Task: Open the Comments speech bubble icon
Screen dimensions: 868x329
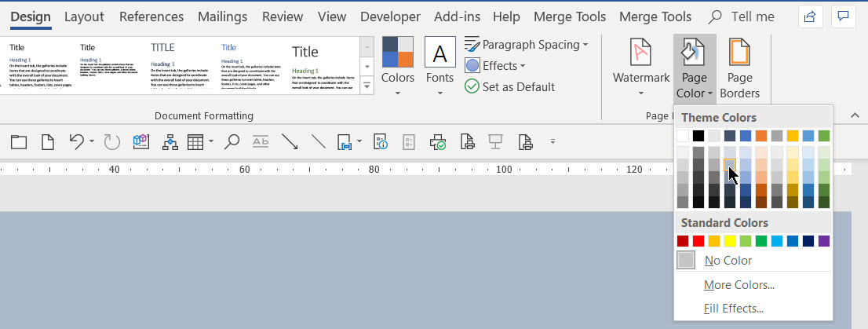Action: click(x=843, y=17)
